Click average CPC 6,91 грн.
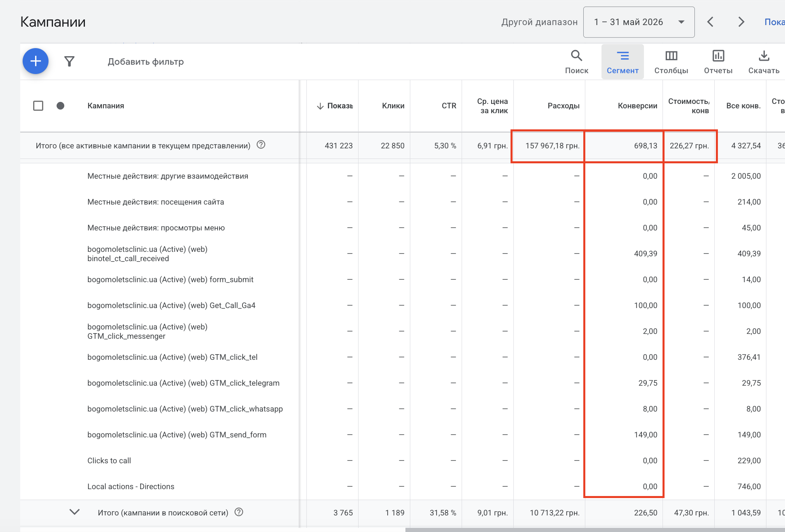This screenshot has height=532, width=785. pos(492,146)
